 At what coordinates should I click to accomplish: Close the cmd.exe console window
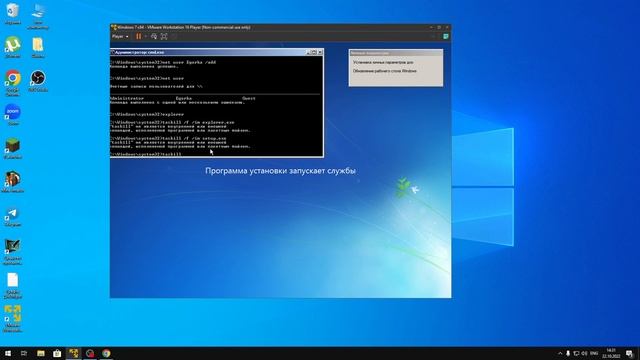pyautogui.click(x=320, y=52)
